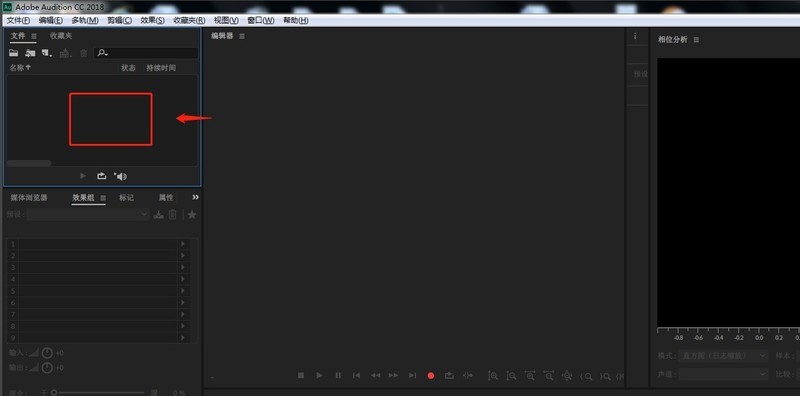Click the Zoom In amplitude icon

coord(493,376)
